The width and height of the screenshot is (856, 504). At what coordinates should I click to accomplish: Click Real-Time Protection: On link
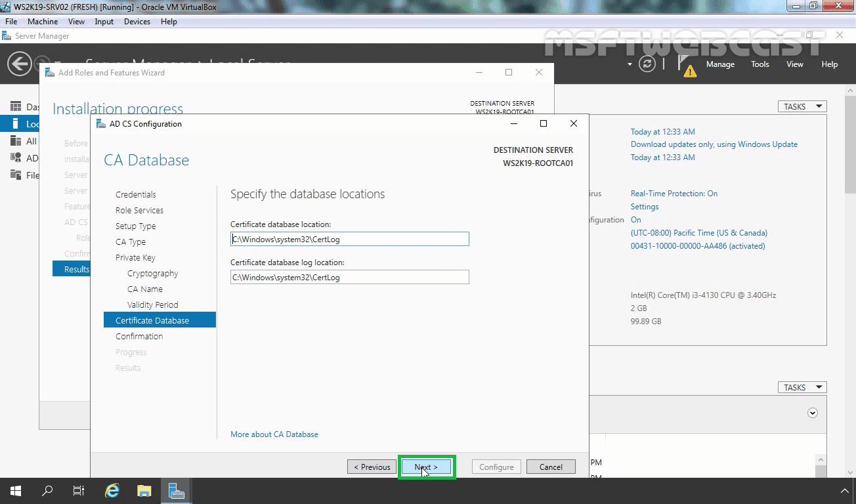[x=674, y=194]
